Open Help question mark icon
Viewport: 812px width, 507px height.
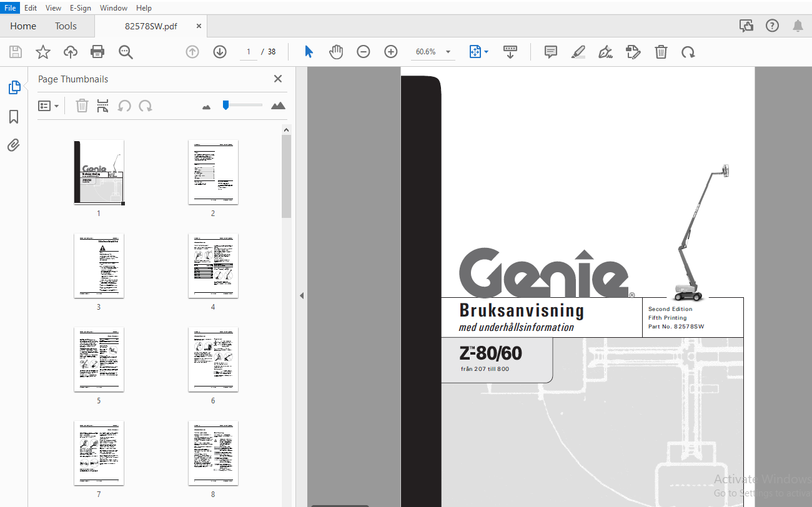pos(773,26)
